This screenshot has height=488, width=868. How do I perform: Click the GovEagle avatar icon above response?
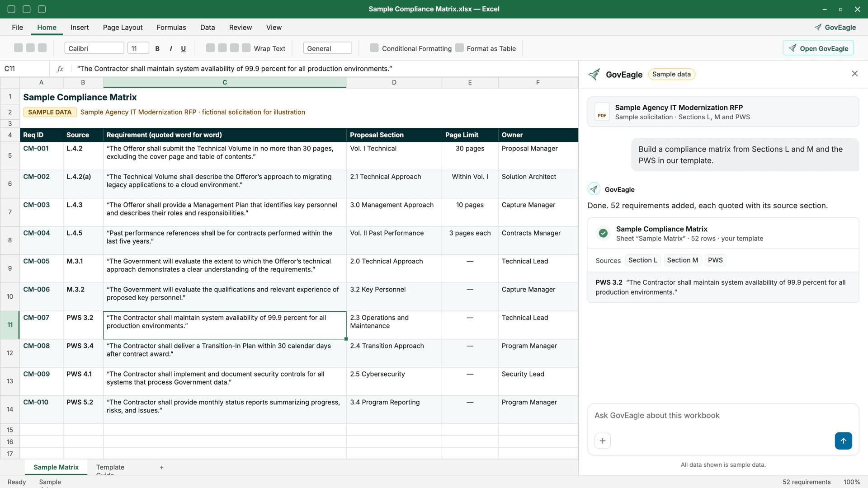(x=594, y=189)
